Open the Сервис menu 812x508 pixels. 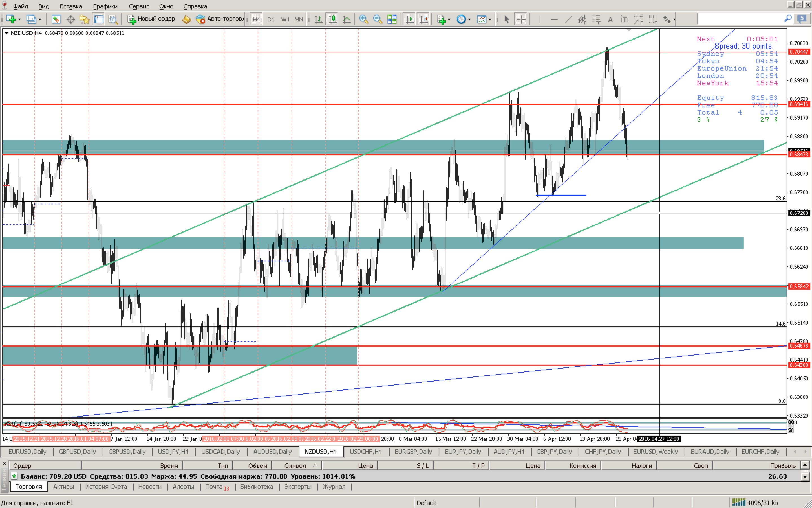[139, 6]
